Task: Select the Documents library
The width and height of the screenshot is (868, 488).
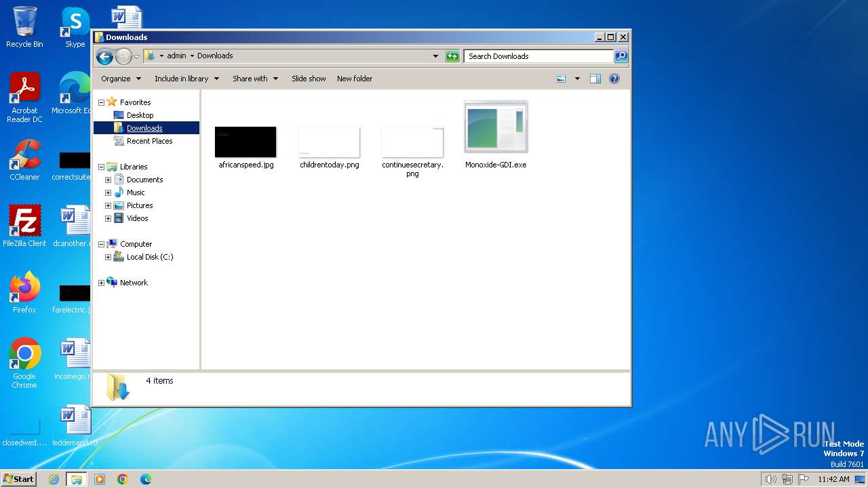Action: click(144, 180)
